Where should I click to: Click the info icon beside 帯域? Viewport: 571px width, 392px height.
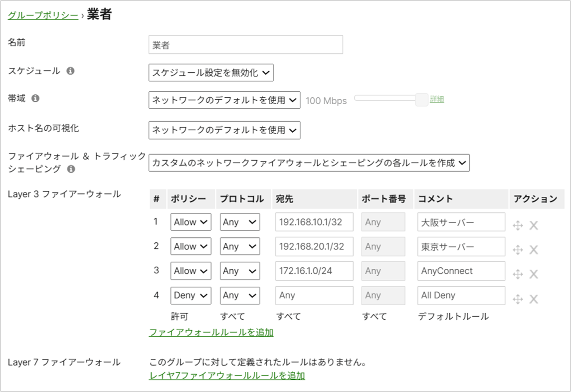(x=35, y=98)
